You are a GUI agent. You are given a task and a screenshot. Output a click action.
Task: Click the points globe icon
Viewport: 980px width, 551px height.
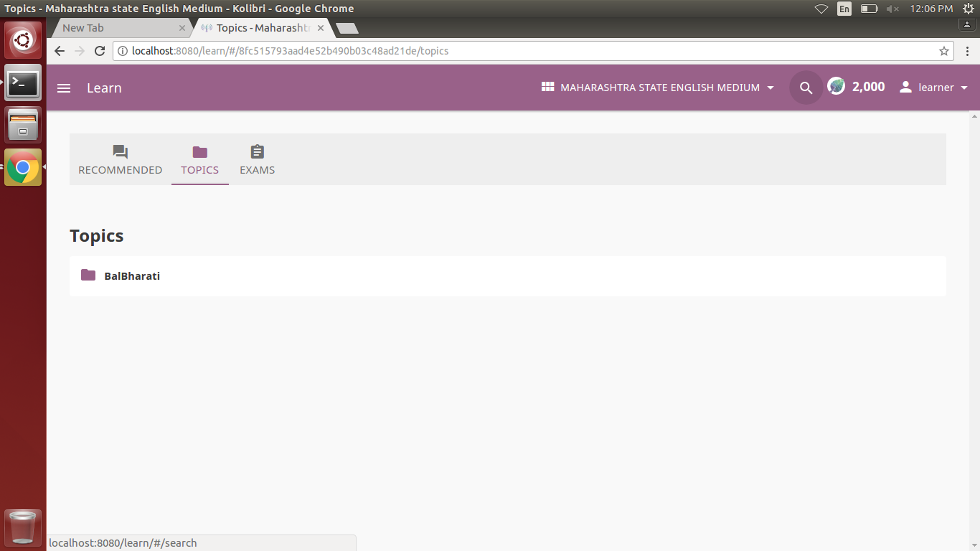click(836, 85)
